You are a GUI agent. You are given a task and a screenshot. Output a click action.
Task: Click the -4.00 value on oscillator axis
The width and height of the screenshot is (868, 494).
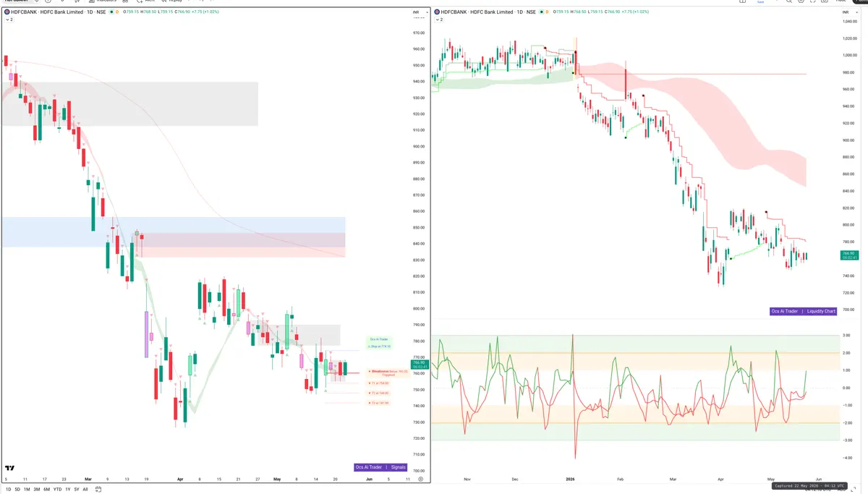pos(846,458)
